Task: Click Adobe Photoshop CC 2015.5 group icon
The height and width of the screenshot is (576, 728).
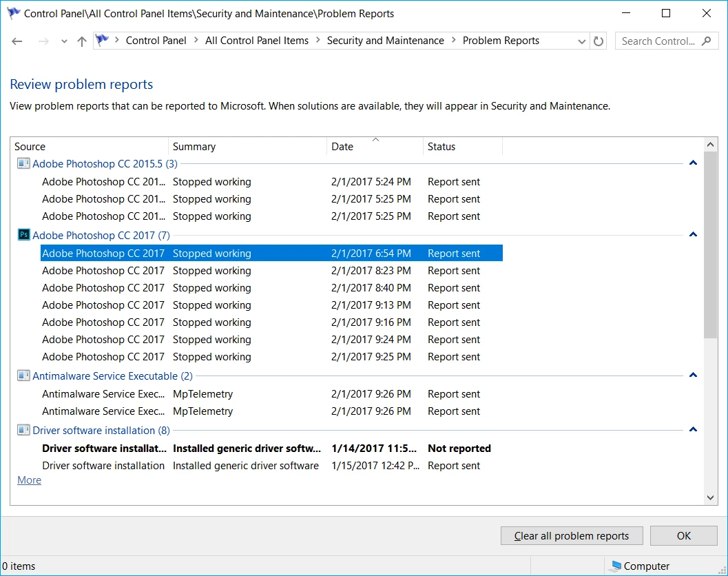Action: point(23,163)
